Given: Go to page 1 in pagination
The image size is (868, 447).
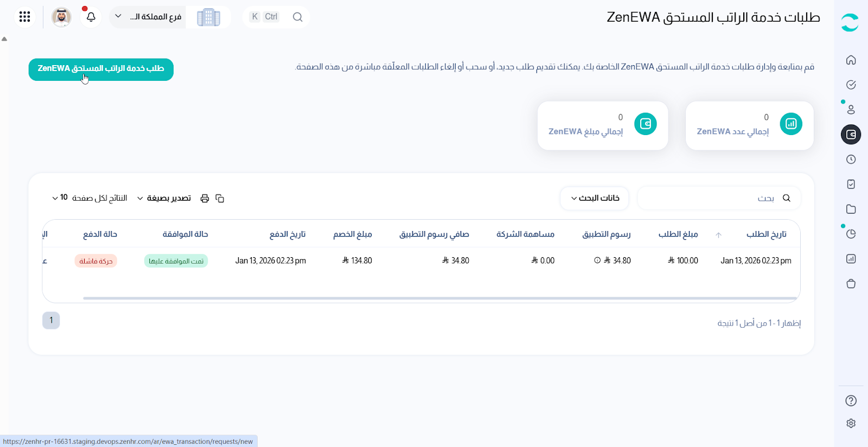Looking at the screenshot, I should [51, 320].
